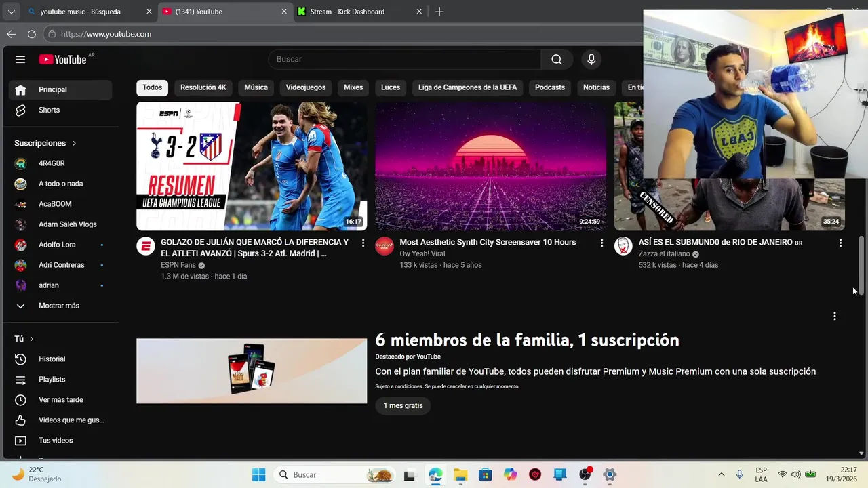868x488 pixels.
Task: Open a new browser tab
Action: click(x=439, y=12)
